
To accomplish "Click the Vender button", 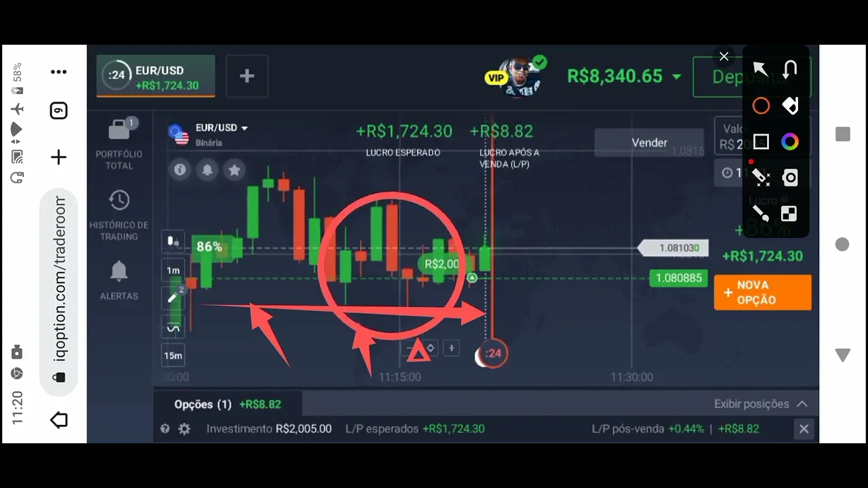I will tap(650, 142).
